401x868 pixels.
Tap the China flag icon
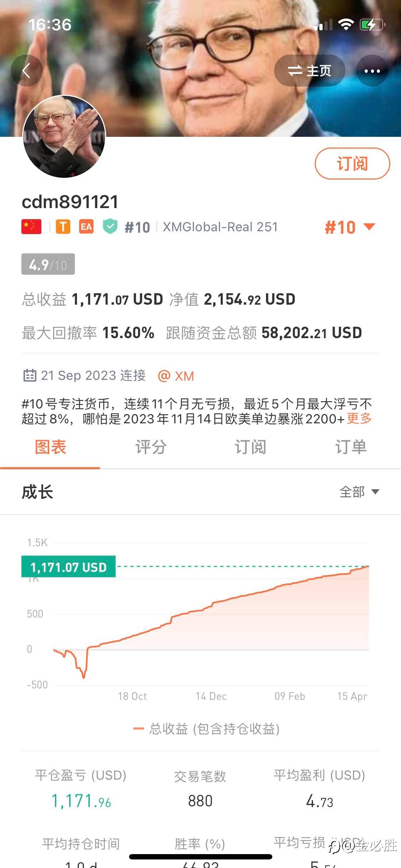tap(31, 227)
